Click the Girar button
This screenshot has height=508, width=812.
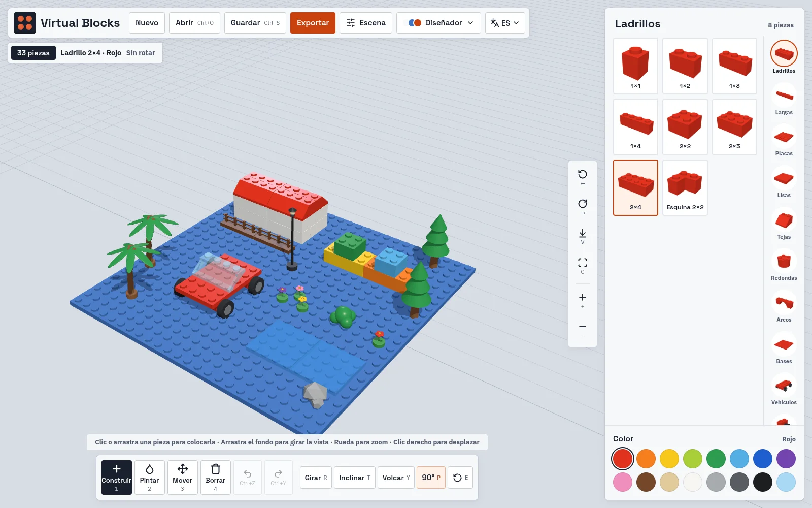tap(316, 478)
